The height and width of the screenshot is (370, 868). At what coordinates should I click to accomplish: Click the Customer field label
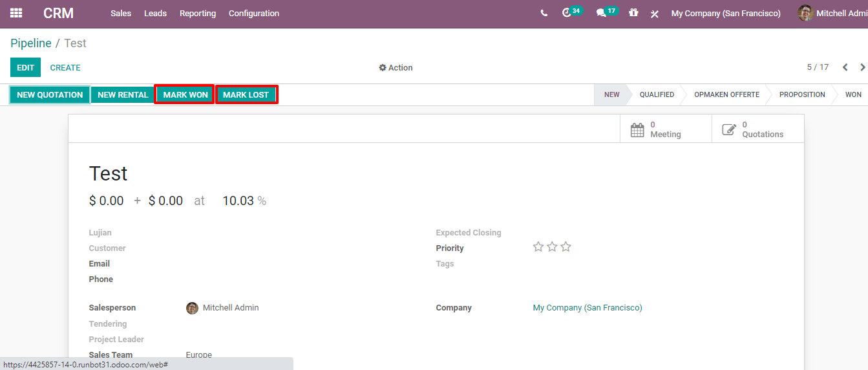107,248
